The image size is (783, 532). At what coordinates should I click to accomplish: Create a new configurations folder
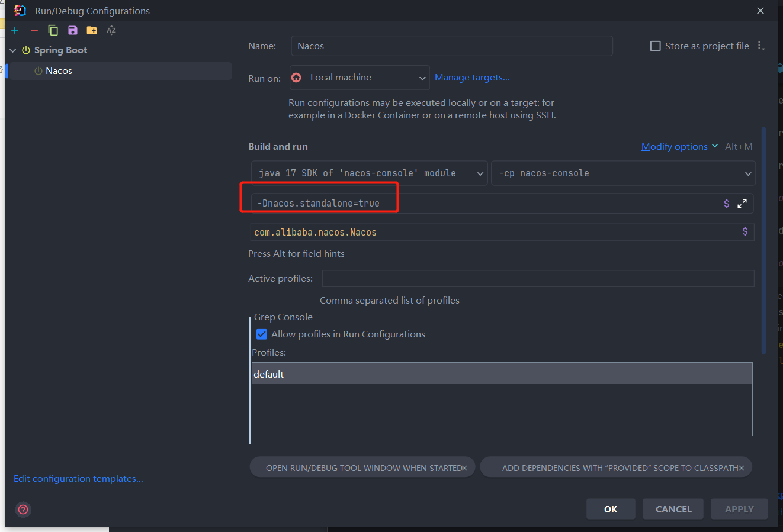92,30
